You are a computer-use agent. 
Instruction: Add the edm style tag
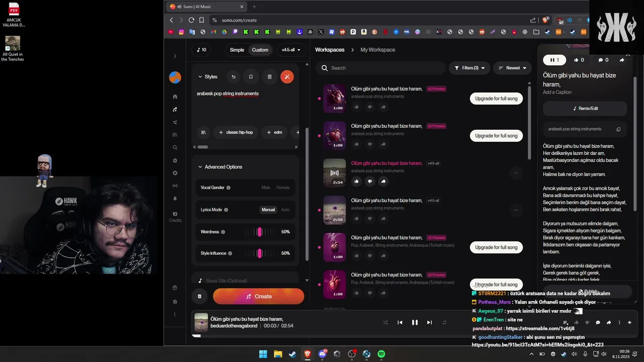[x=274, y=132]
